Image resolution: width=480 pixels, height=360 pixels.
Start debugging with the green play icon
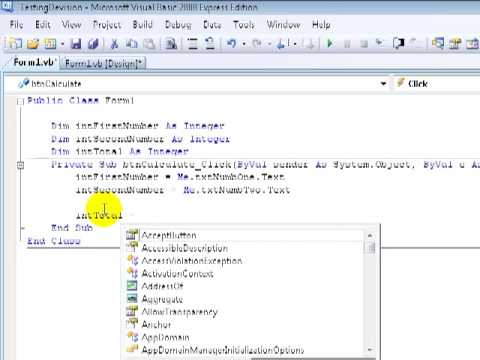coord(330,44)
